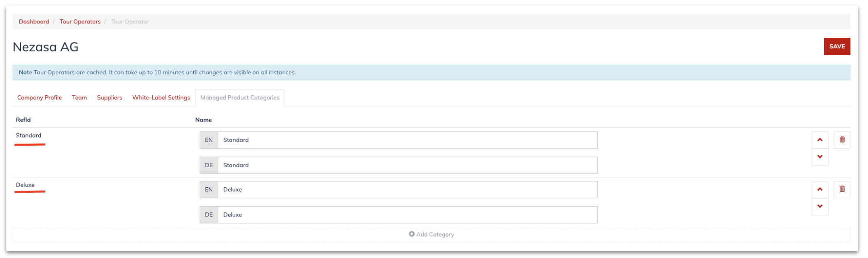Open the Suppliers tab

109,97
